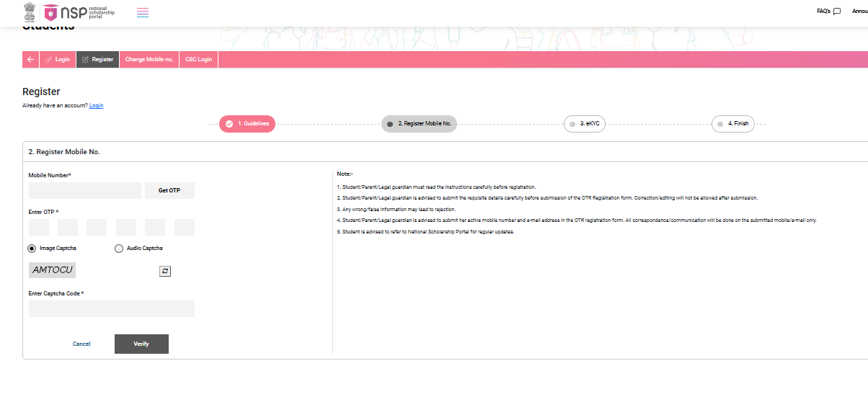The image size is (868, 415).
Task: Click the Verify button
Action: coord(141,344)
